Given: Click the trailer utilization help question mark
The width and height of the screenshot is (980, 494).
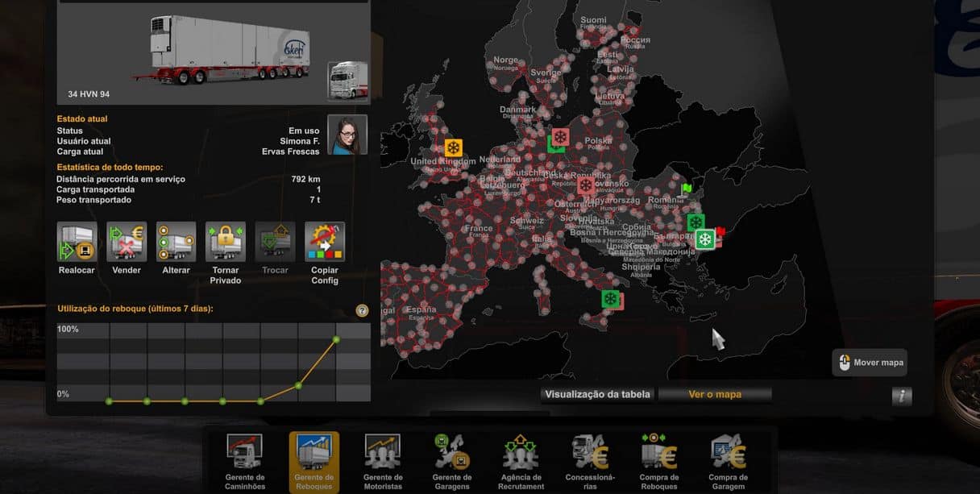Looking at the screenshot, I should (362, 311).
